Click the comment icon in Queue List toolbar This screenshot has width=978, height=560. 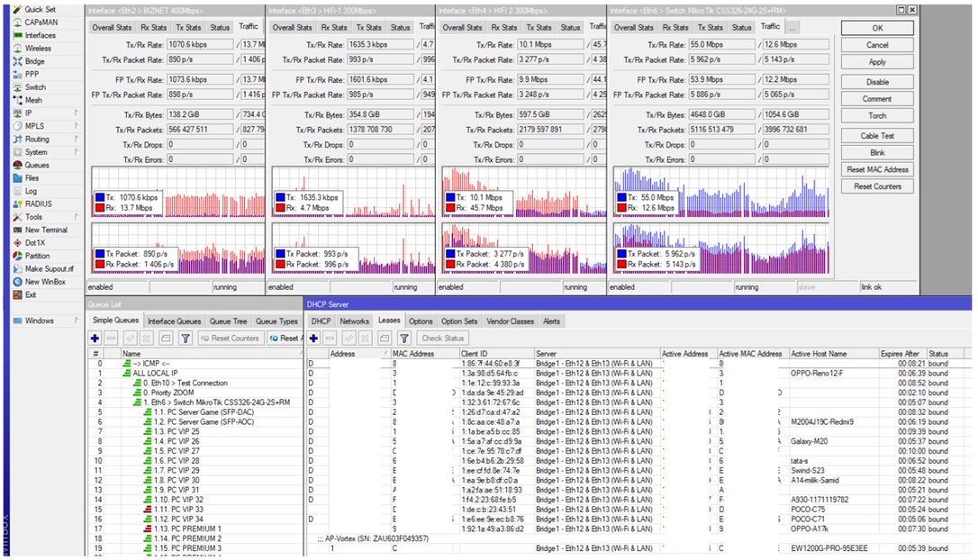tap(166, 338)
